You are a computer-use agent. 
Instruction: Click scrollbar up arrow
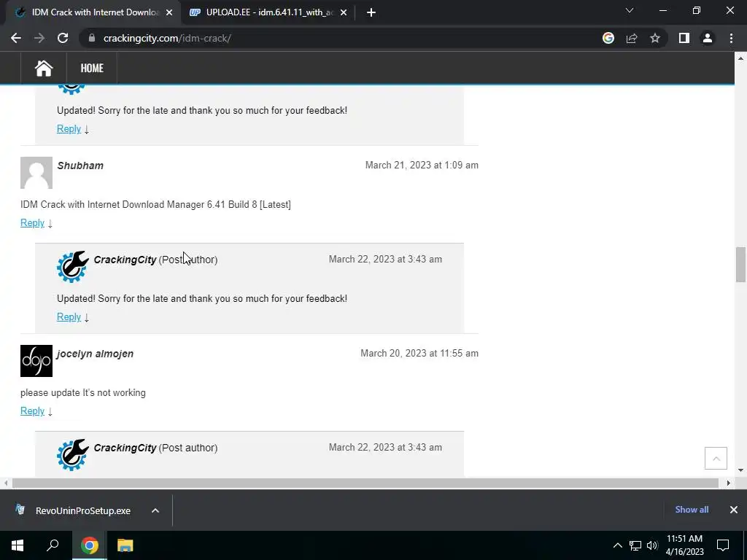740,58
